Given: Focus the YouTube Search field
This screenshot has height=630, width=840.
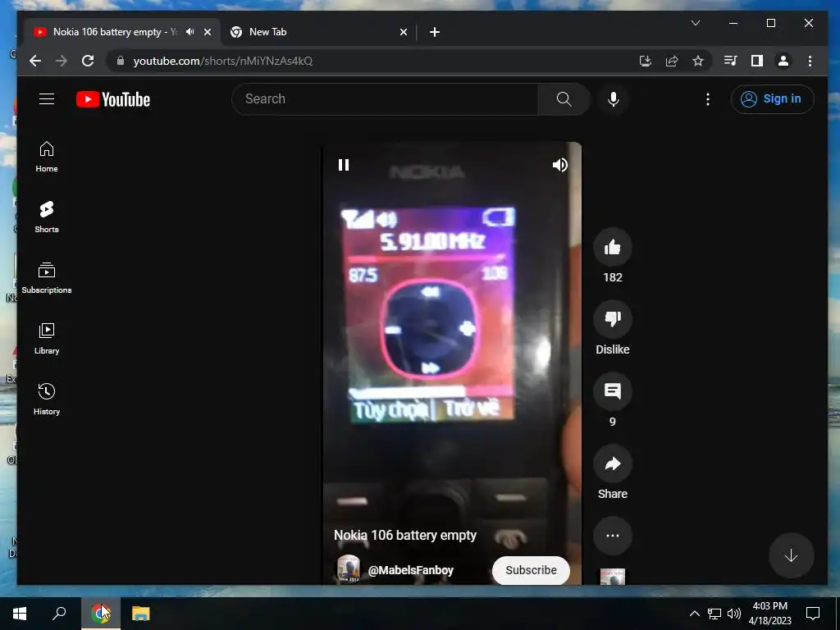Looking at the screenshot, I should [x=386, y=99].
